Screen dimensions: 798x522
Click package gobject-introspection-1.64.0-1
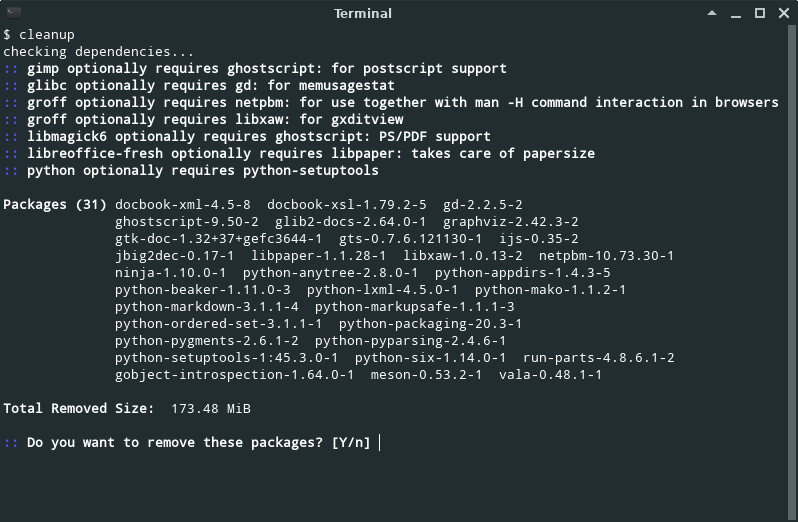tap(234, 375)
